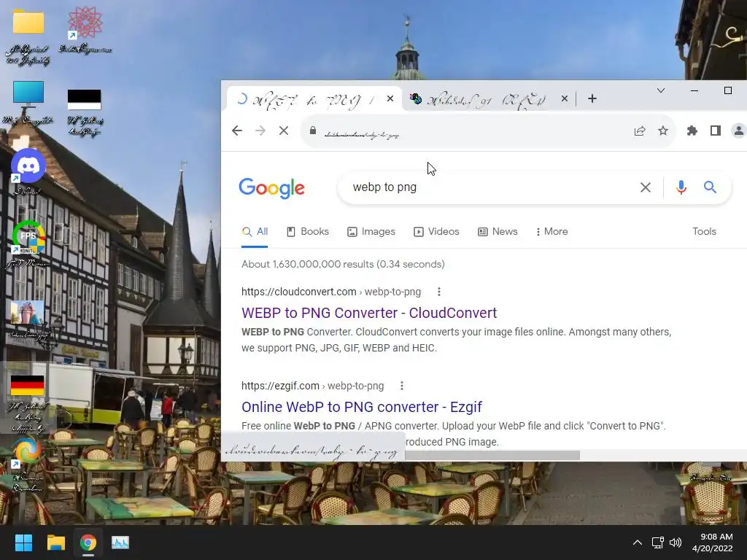Click the forward navigation arrow in Chrome
This screenshot has height=560, width=747.
coord(260,131)
